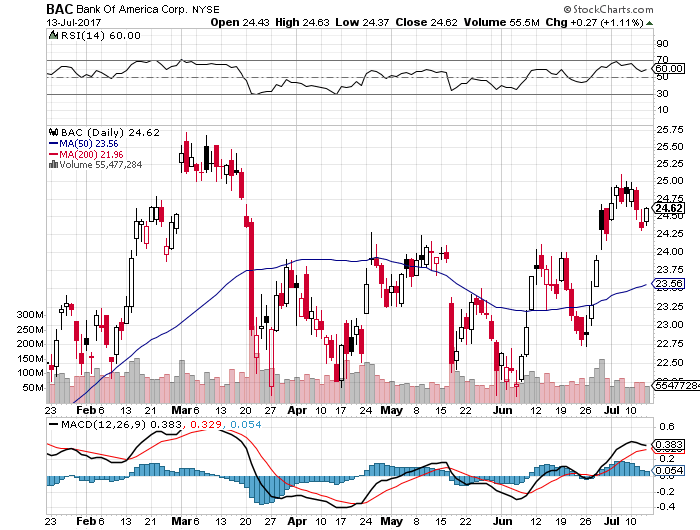Click the blue line swatch of MA(50) legend
Image resolution: width=700 pixels, height=530 pixels.
point(53,144)
